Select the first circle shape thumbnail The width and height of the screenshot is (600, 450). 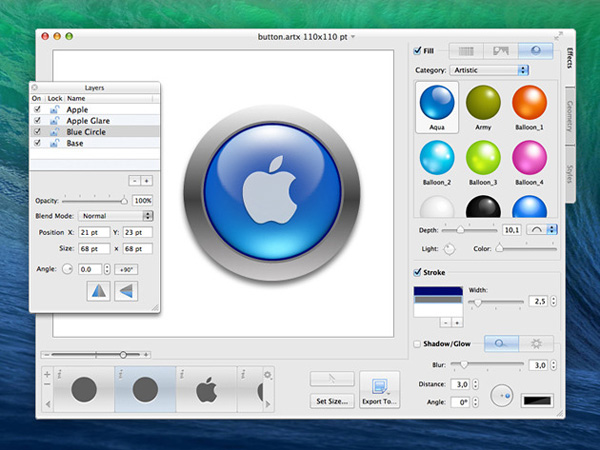84,390
